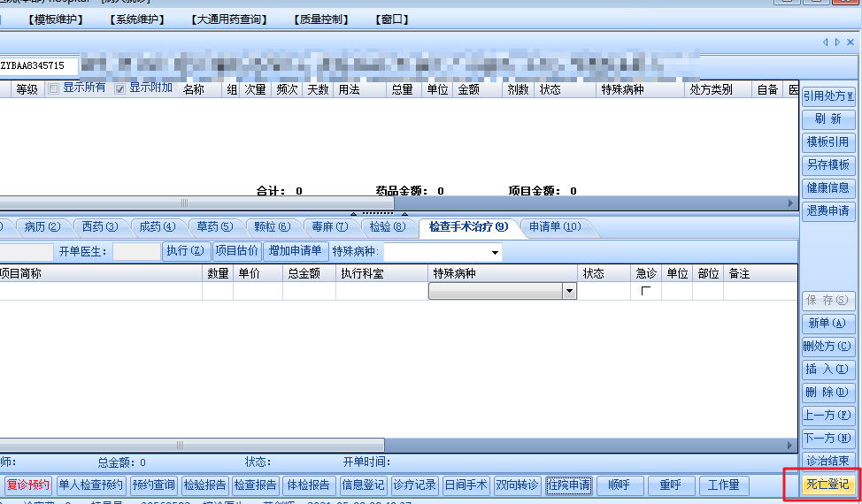Viewport: 862px width, 504px height.
Task: Switch to the 检验(8) tab
Action: click(387, 226)
